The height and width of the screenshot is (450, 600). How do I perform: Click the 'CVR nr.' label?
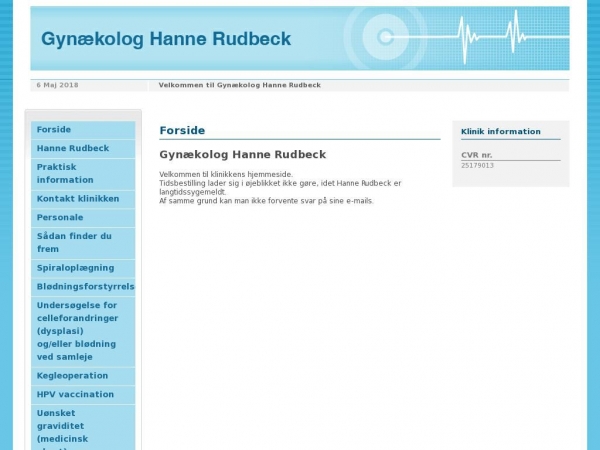click(477, 155)
